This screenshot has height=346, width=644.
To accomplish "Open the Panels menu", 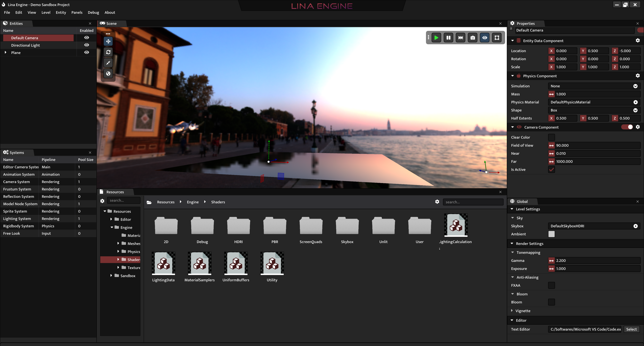I will click(x=77, y=12).
